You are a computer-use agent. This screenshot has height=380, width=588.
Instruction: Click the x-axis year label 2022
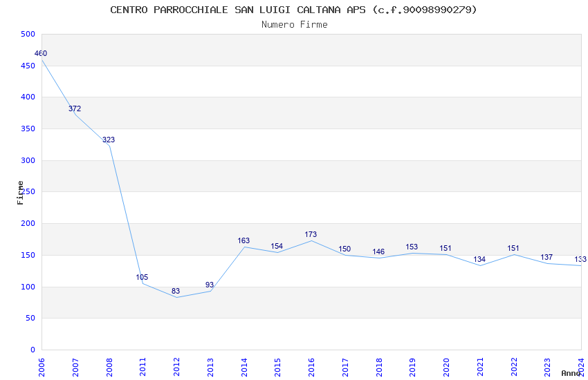coord(514,367)
